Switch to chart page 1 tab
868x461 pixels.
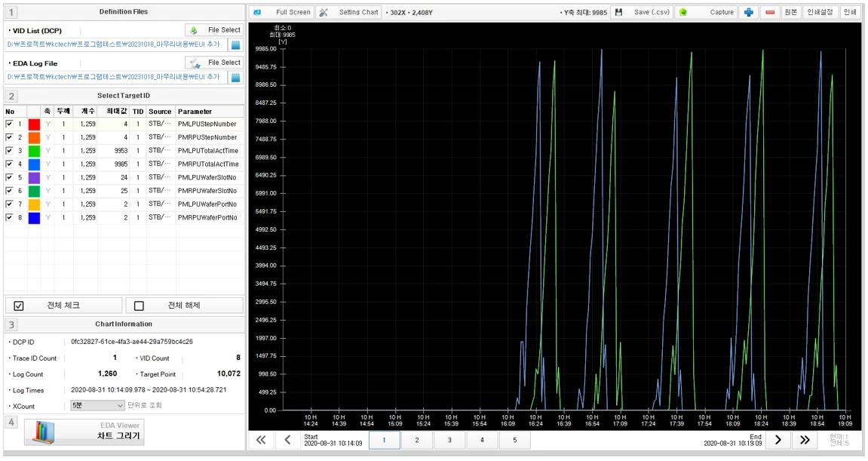[384, 440]
